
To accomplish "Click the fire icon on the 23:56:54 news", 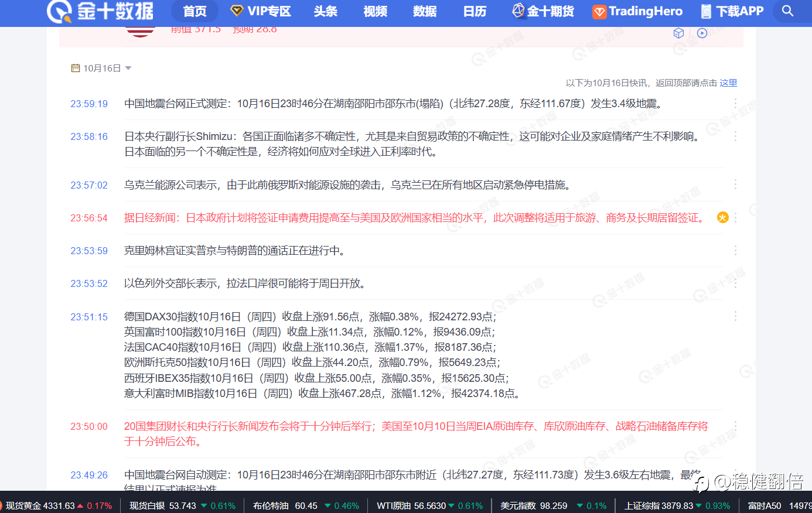I will click(x=723, y=218).
